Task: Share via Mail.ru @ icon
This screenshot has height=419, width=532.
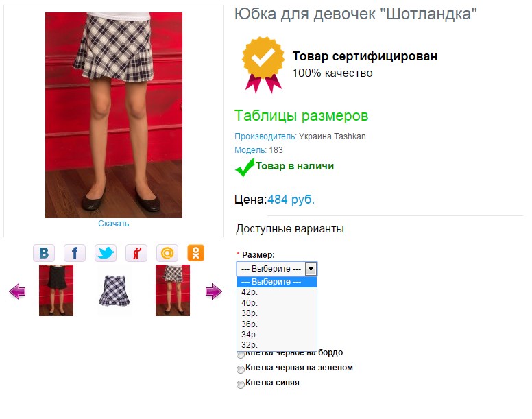Action: pyautogui.click(x=167, y=253)
